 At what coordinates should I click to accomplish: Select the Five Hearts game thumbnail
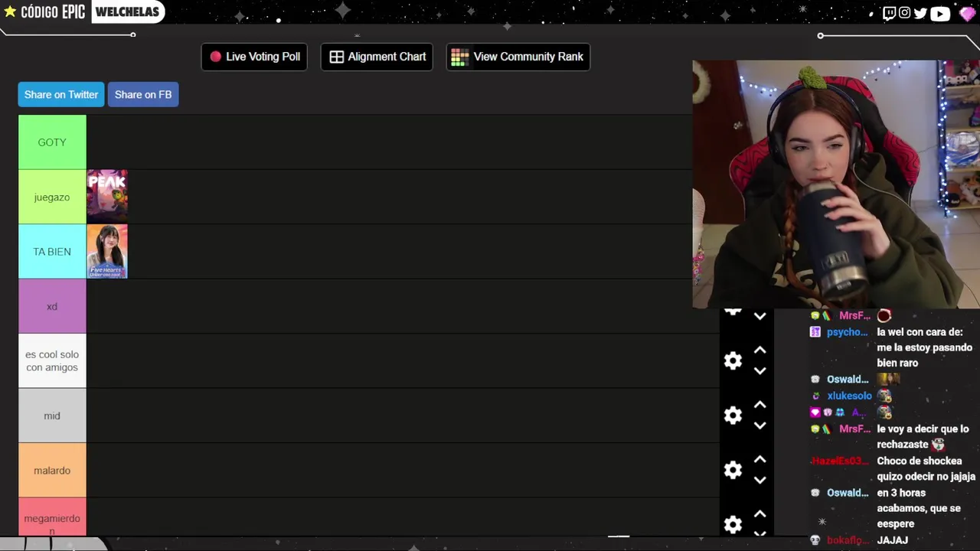[x=107, y=252]
